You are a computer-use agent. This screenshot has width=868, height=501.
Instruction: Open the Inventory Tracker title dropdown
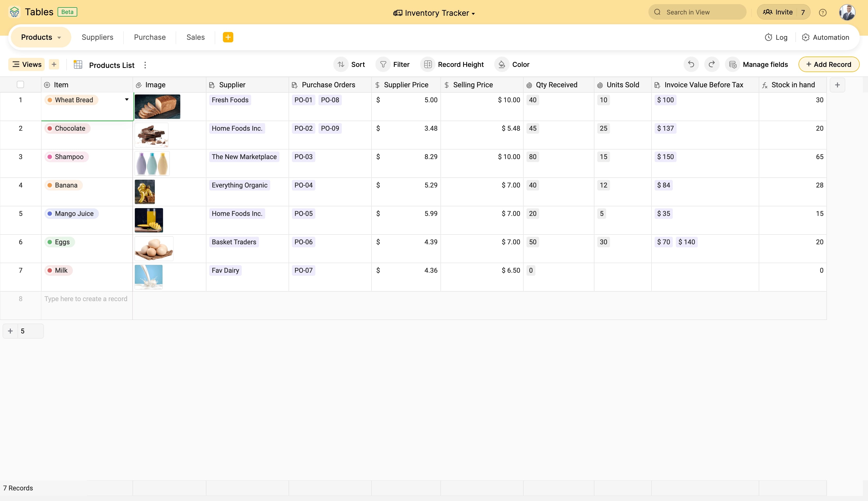point(473,14)
